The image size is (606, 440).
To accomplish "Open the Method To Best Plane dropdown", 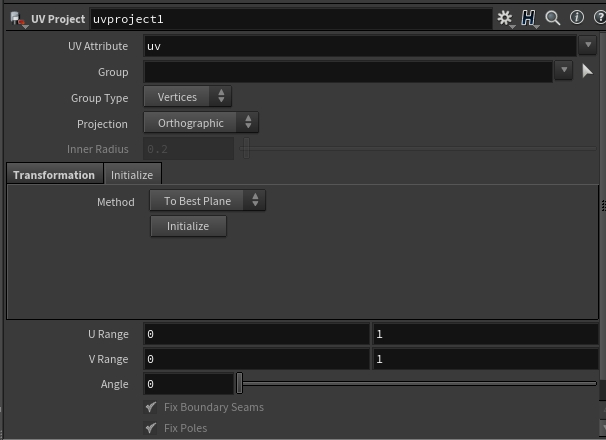I will coord(207,201).
